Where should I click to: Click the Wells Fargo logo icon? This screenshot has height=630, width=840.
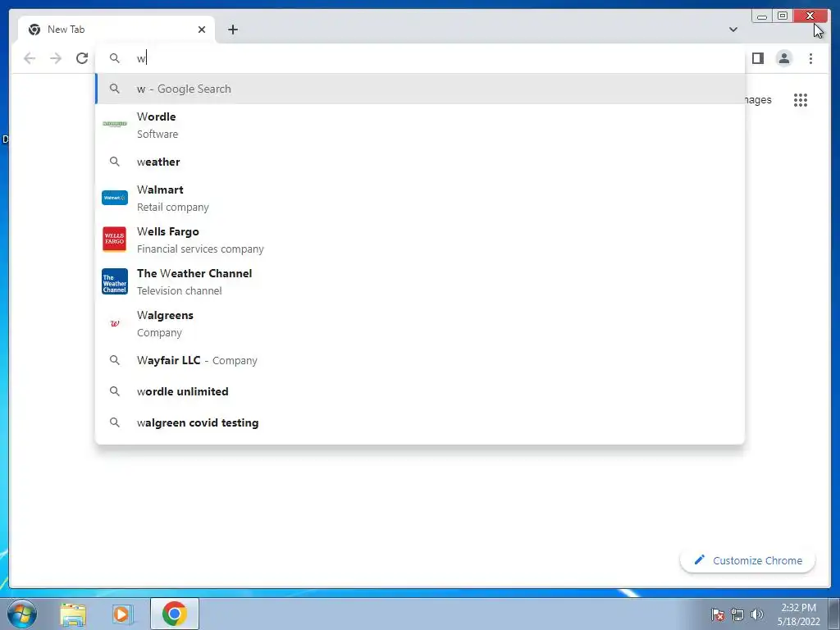115,239
